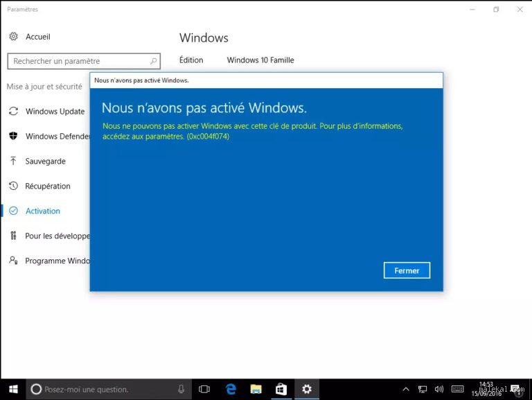The image size is (532, 400).
Task: Click Cortana's Posez-moi une question box
Action: [x=109, y=389]
